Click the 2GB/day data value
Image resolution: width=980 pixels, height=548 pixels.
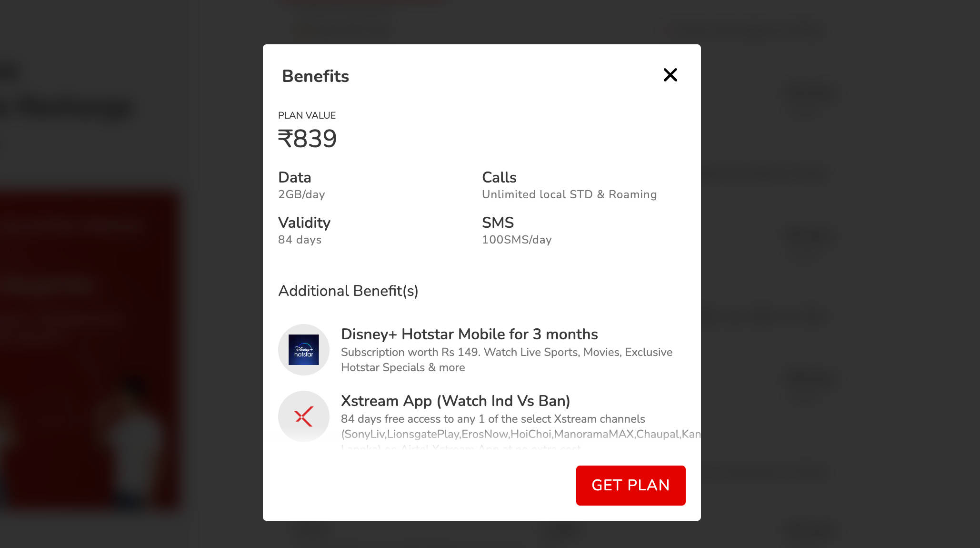coord(301,194)
